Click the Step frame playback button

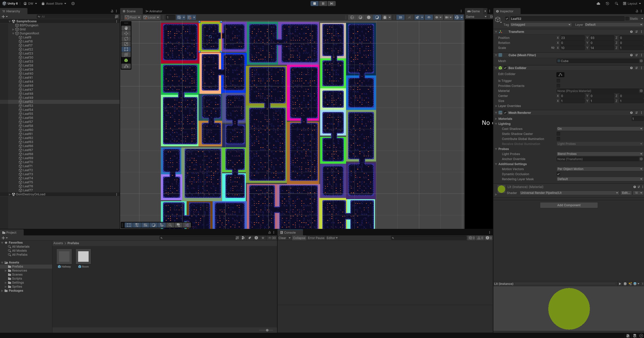pyautogui.click(x=331, y=4)
